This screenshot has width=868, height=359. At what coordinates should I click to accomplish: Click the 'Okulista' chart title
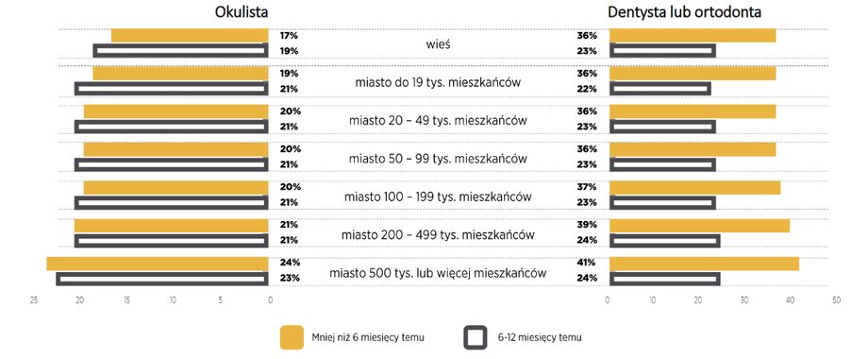[242, 12]
